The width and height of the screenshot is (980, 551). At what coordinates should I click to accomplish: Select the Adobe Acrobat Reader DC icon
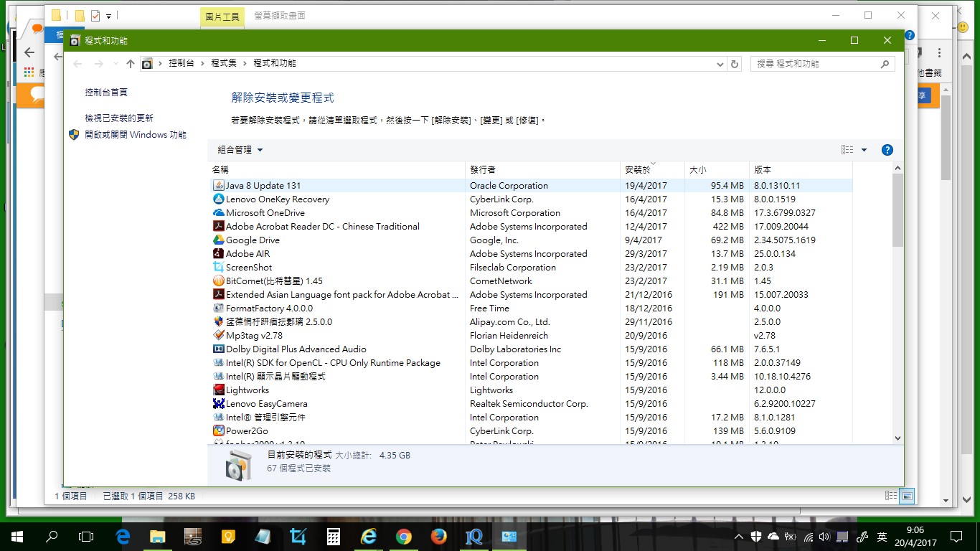219,227
